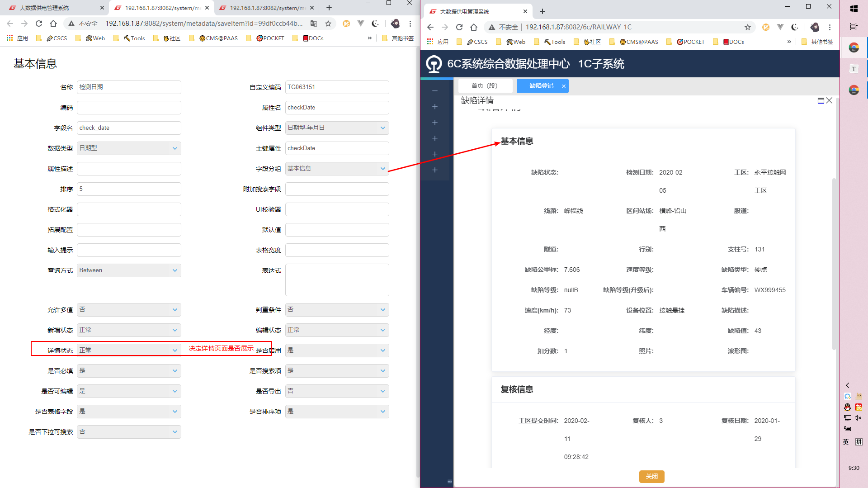Open Chrome menu in right browser window
The width and height of the screenshot is (868, 488).
pyautogui.click(x=830, y=27)
